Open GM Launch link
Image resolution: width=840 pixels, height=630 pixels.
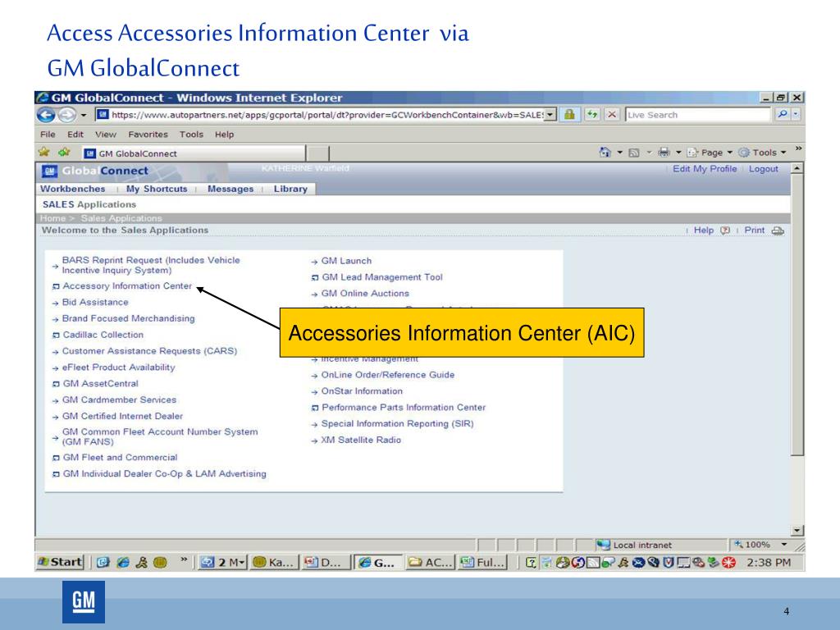click(x=346, y=261)
